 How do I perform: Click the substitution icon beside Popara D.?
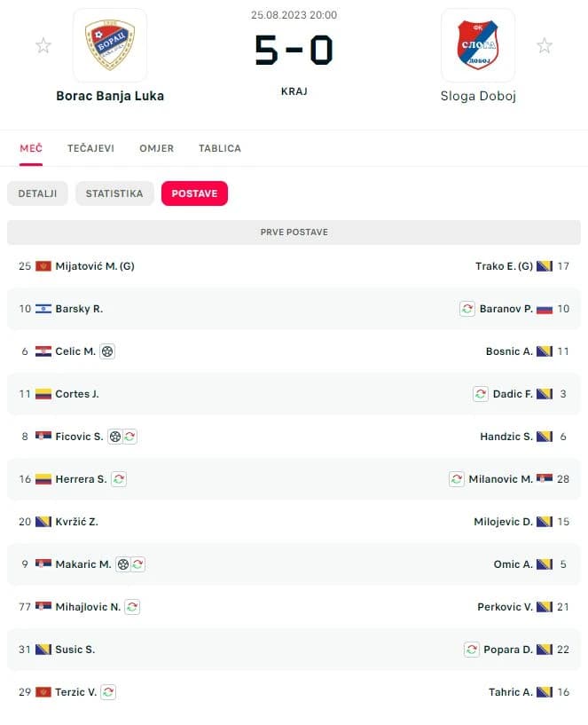tap(472, 650)
